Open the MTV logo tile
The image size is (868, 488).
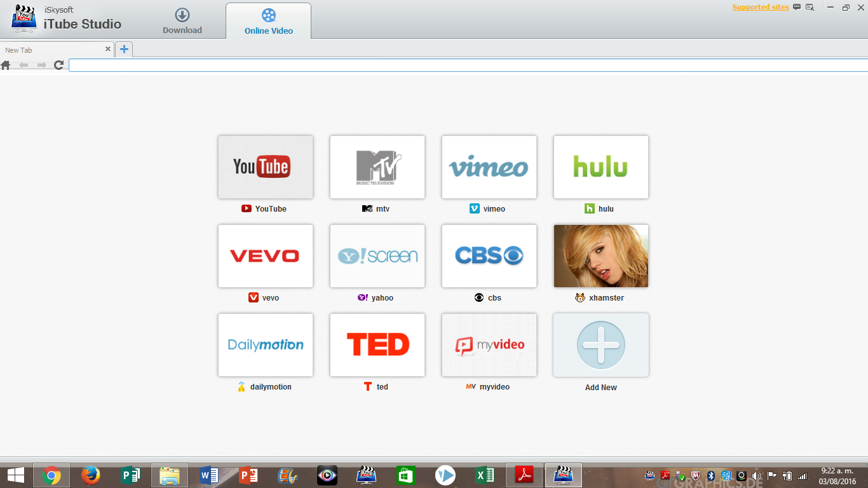click(x=377, y=167)
